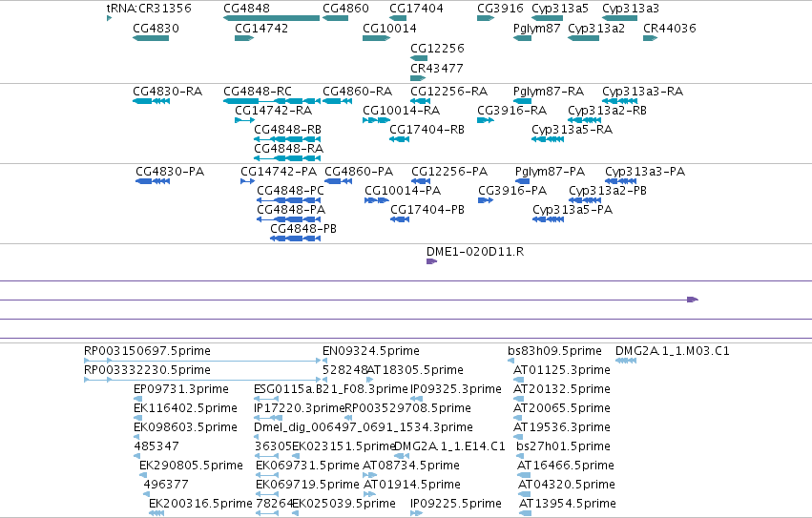Click the Cyp313a2 gene label
Viewport: 812px width, 518px height.
click(x=596, y=29)
